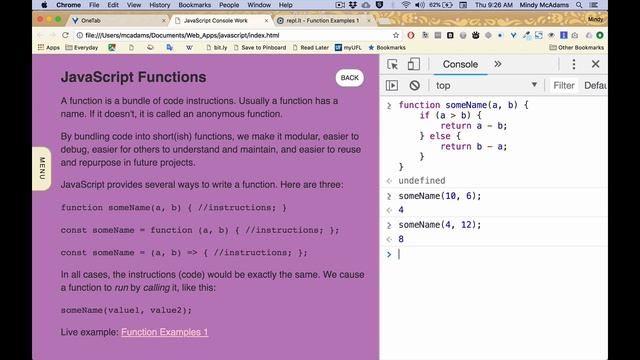Click the address bar URL
The height and width of the screenshot is (360, 640).
coord(182,35)
